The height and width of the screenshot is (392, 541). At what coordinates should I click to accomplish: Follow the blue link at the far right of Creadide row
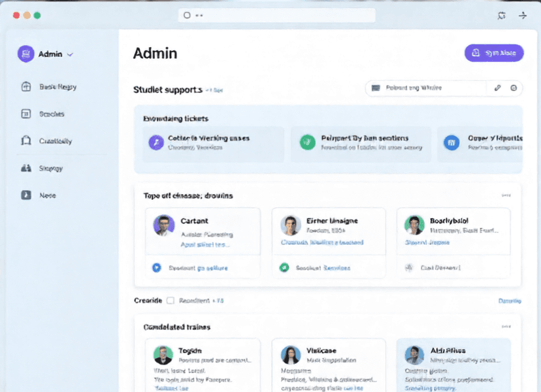(x=509, y=301)
